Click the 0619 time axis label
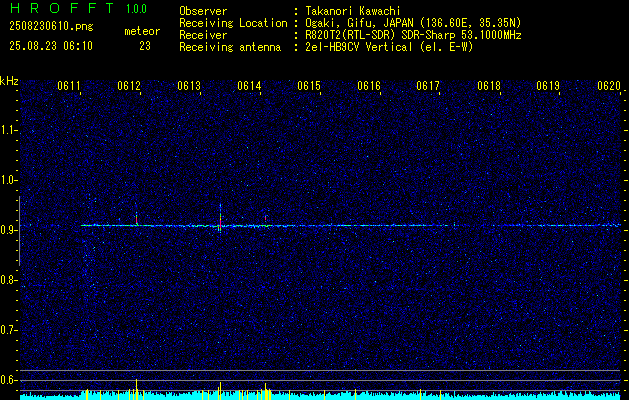Image resolution: width=629 pixels, height=400 pixels. coord(548,85)
